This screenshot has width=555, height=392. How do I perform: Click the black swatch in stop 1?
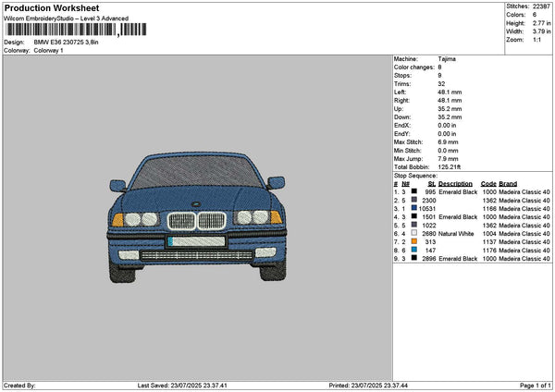coord(413,192)
